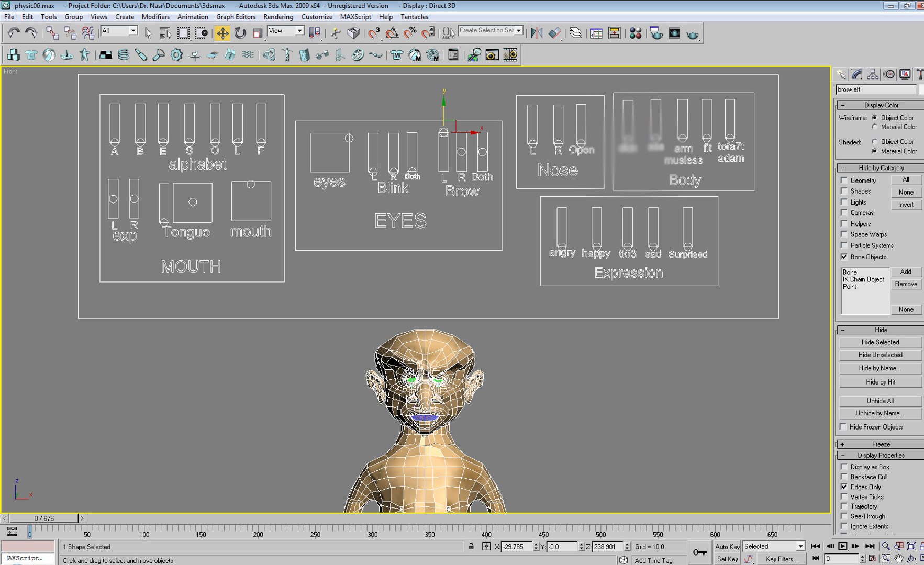The image size is (924, 565).
Task: Select Shaded Object Color radio button
Action: [x=874, y=141]
